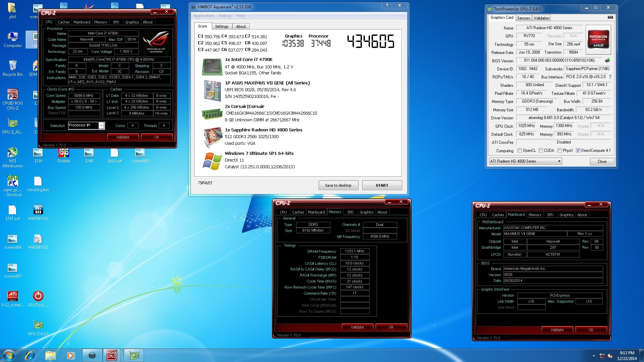644x362 pixels.
Task: Click Save to desktop button
Action: (x=338, y=185)
